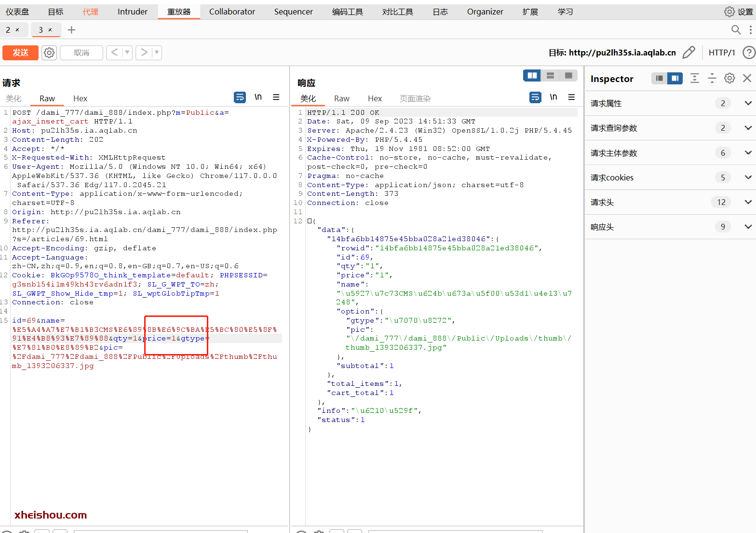This screenshot has width=756, height=533.
Task: Switch to Repeater tab 2
Action: [x=8, y=30]
